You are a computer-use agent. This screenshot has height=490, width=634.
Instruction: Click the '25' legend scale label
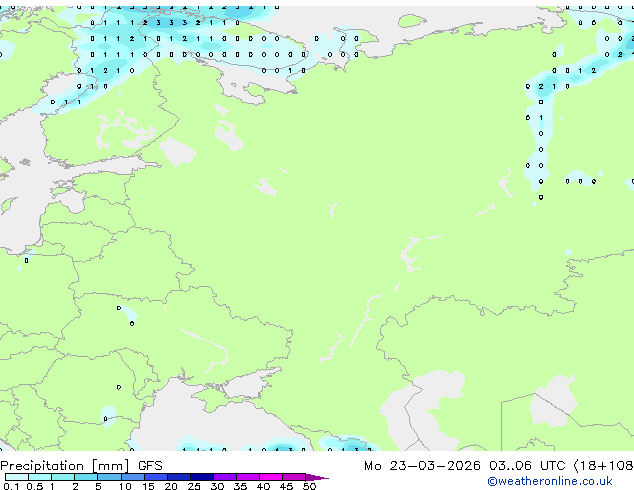[194, 486]
